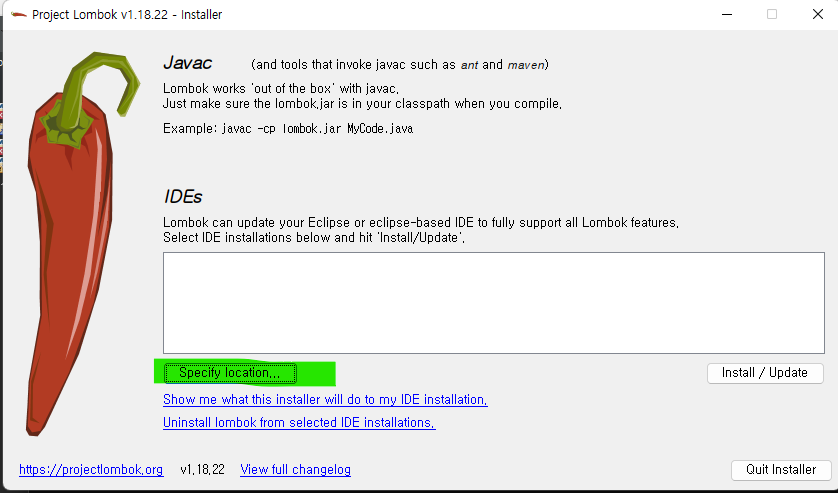Click the italic word 'maven' in Javac description
Screen dimensions: 838x493
(525, 65)
